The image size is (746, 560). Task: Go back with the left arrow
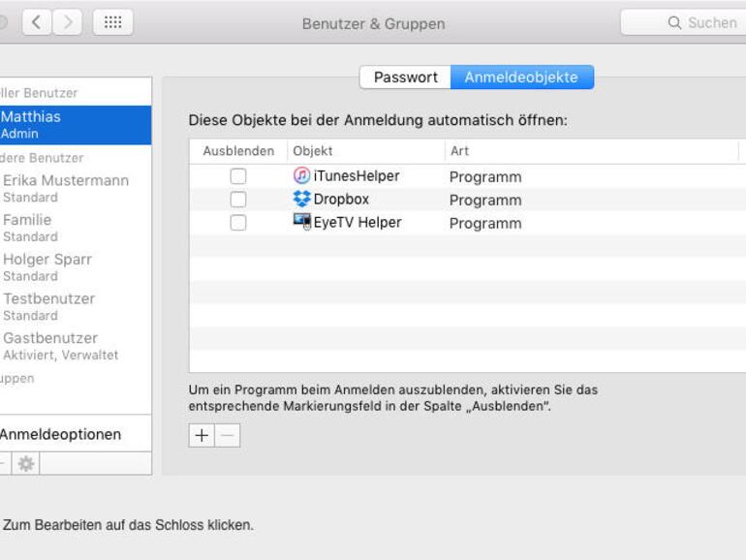34,22
